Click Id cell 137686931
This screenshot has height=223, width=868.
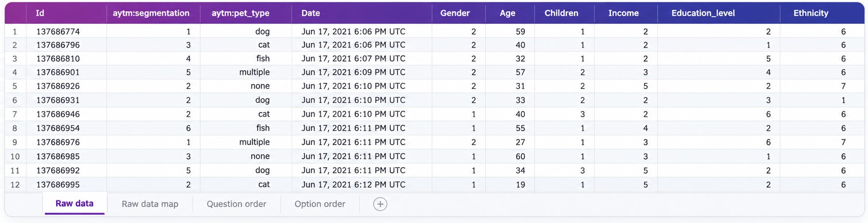[58, 100]
